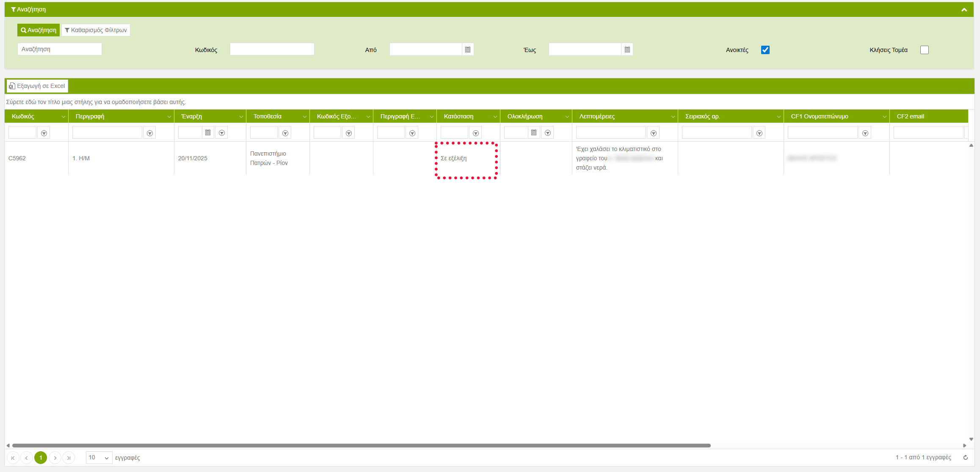Go to the last page
The width and height of the screenshot is (980, 472).
pyautogui.click(x=69, y=458)
